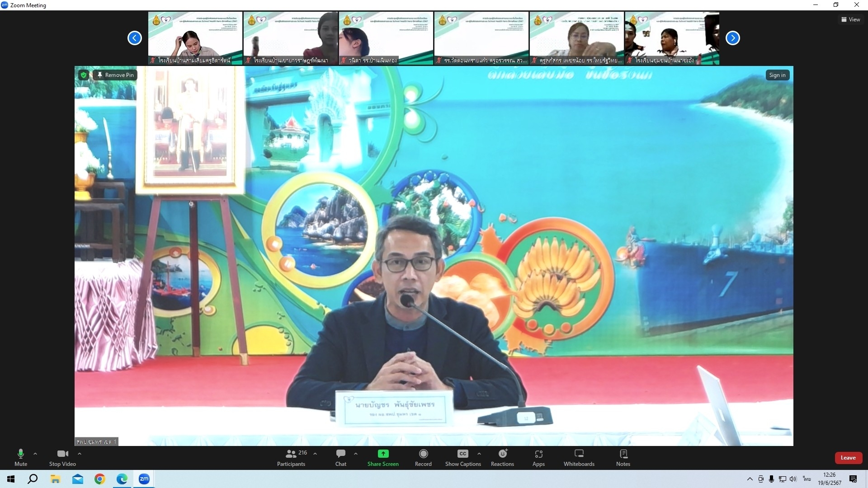Click the green Share Screen icon
Viewport: 868px width, 488px height.
[x=383, y=454]
